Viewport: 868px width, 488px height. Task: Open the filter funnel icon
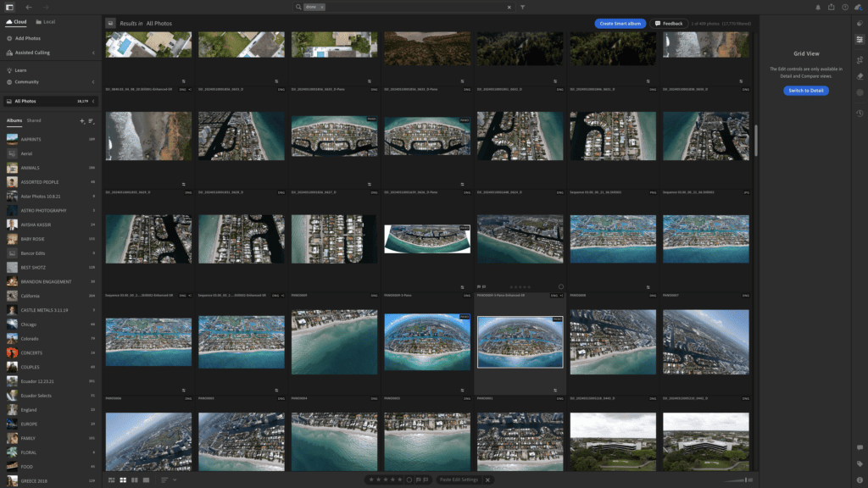coord(522,7)
